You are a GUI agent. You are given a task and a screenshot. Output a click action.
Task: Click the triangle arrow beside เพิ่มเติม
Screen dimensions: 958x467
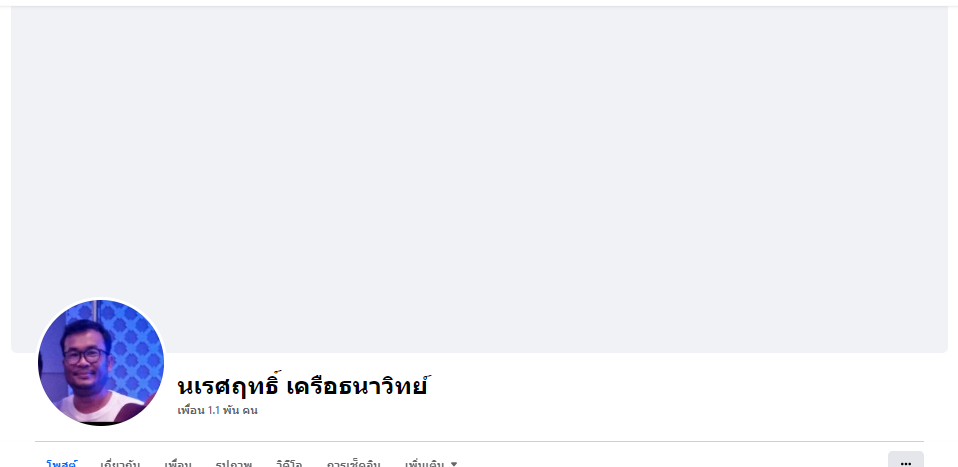tap(453, 464)
